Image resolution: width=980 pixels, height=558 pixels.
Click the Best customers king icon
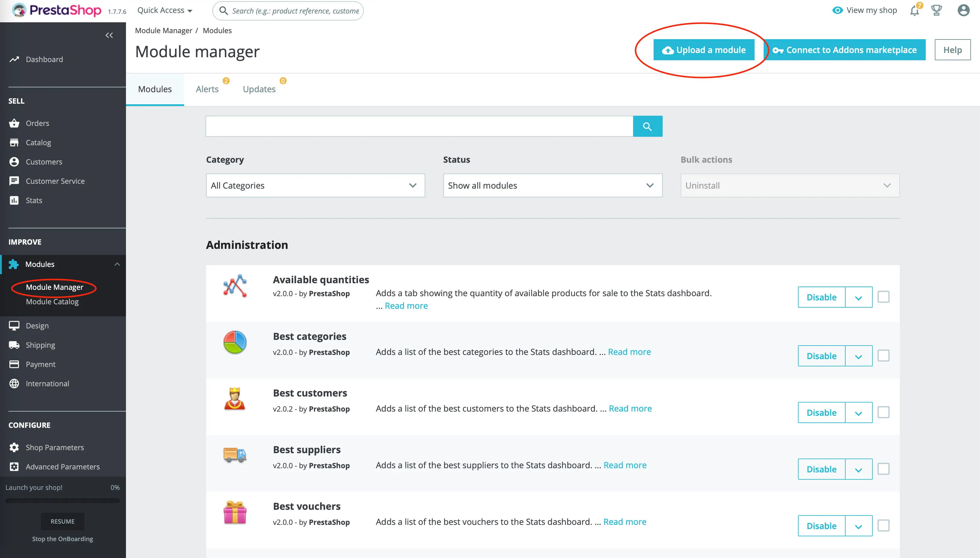coord(235,399)
